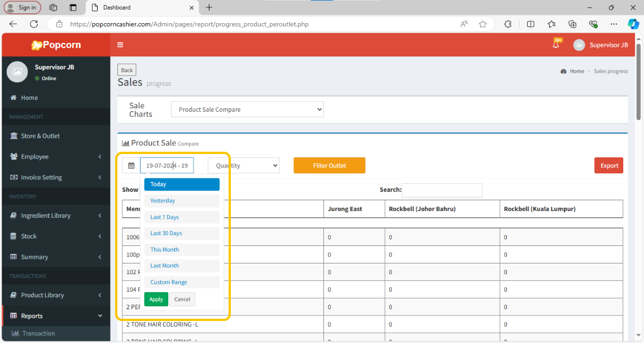Expand the Stock sidebar menu
Viewport: 644px width, 343px height.
[56, 236]
